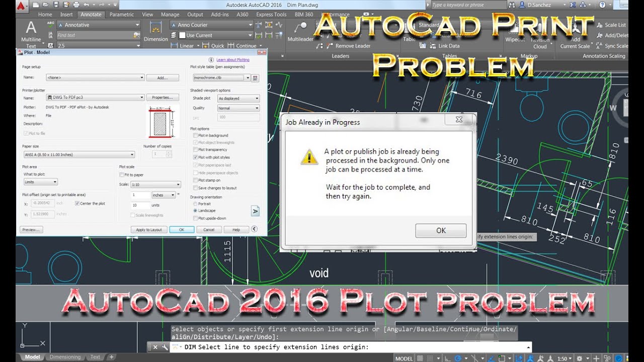Uncheck Plot with plot styles
Image resolution: width=644 pixels, height=362 pixels.
pyautogui.click(x=195, y=157)
